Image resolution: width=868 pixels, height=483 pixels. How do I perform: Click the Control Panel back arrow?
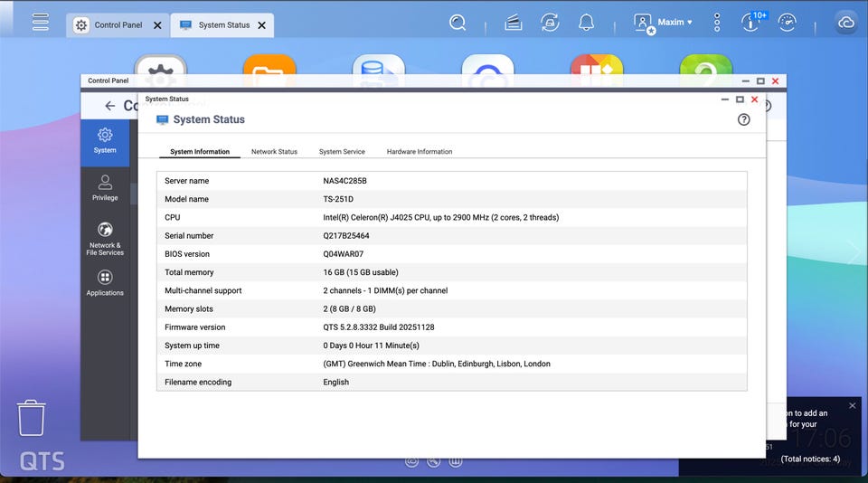pos(109,106)
